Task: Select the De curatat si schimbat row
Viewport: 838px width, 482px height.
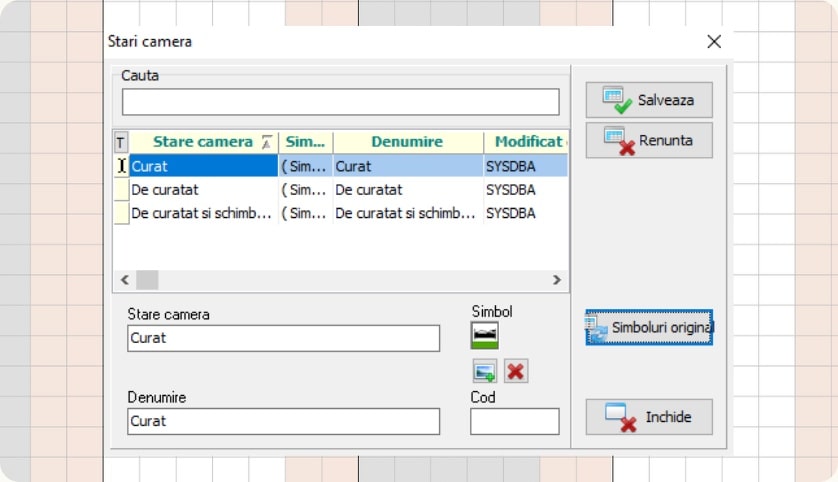Action: click(x=202, y=214)
